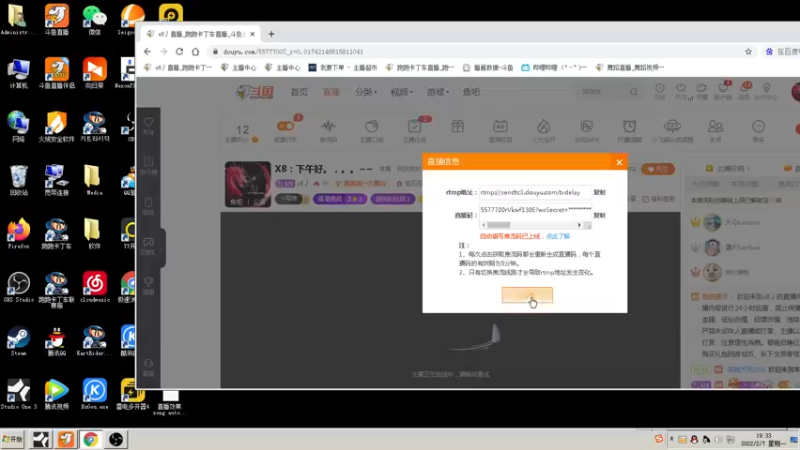Click the 回收站 recycle bin icon
800x450 pixels.
(18, 180)
